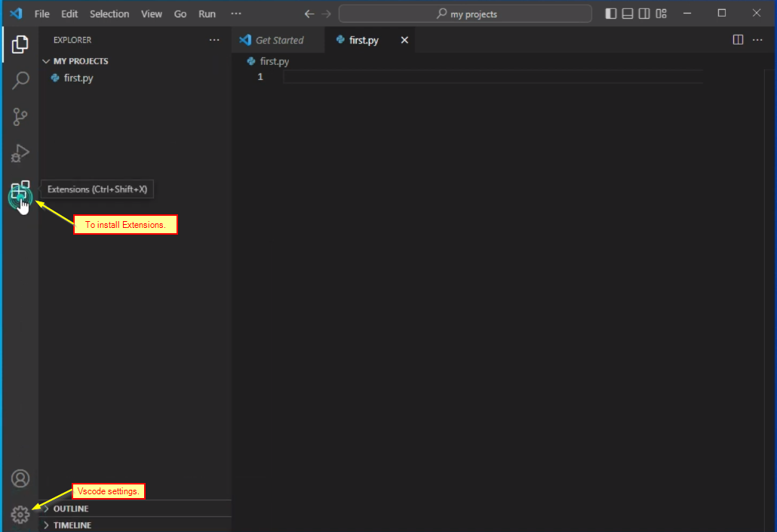Toggle the Primary Side Bar visibility

point(610,13)
